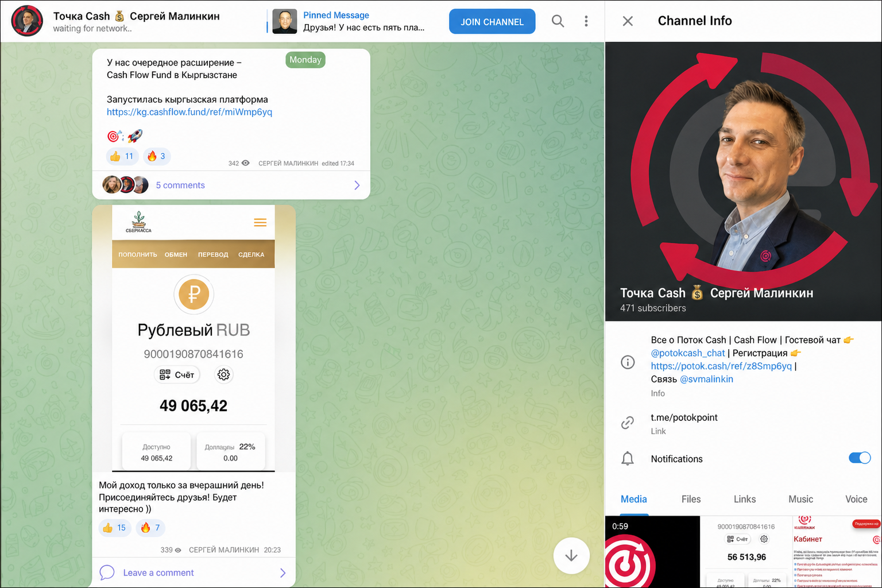Add fire reaction with 7 count

click(x=150, y=528)
